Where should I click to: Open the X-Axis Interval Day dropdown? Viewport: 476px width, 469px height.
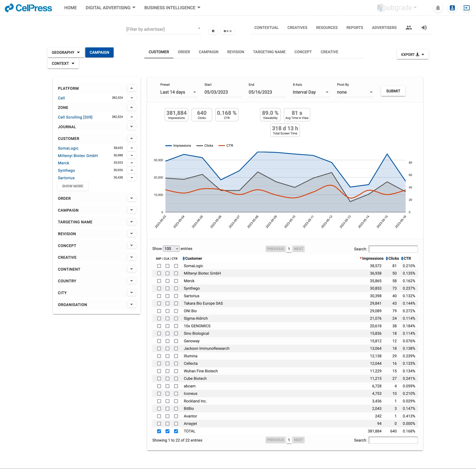click(x=311, y=92)
